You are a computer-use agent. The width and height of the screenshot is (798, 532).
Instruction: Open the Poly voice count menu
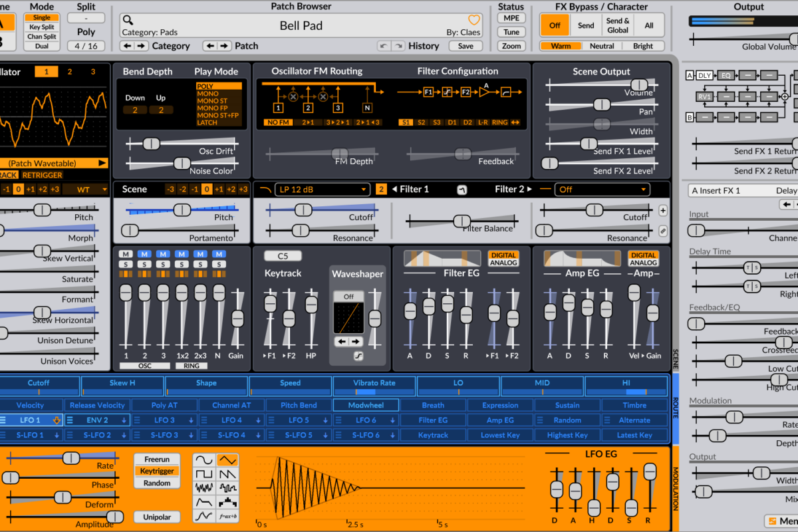[86, 46]
